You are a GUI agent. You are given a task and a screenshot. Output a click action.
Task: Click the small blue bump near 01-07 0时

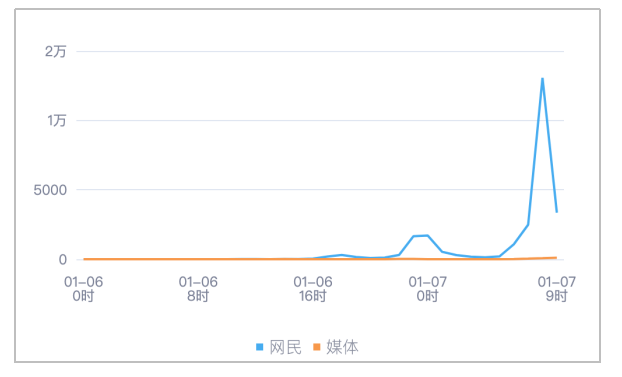(420, 236)
